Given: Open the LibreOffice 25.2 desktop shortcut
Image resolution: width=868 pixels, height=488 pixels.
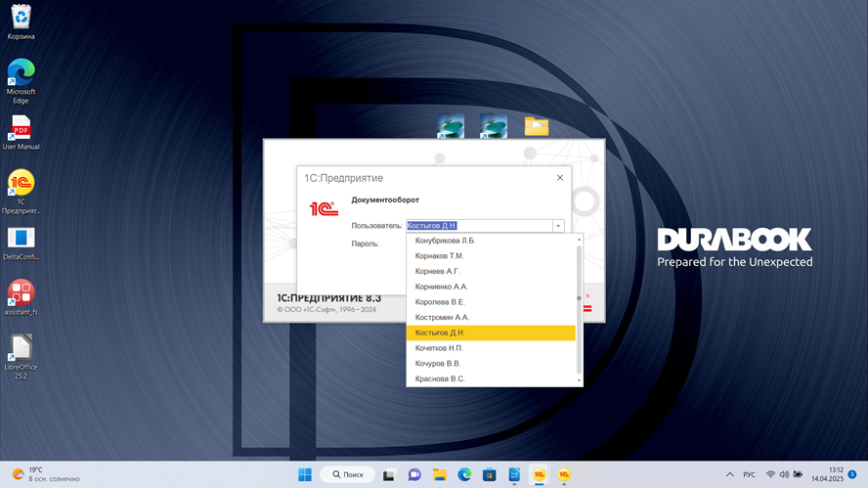Looking at the screenshot, I should click(x=22, y=357).
